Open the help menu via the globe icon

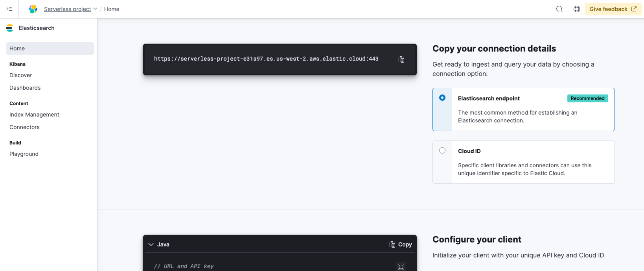point(577,9)
